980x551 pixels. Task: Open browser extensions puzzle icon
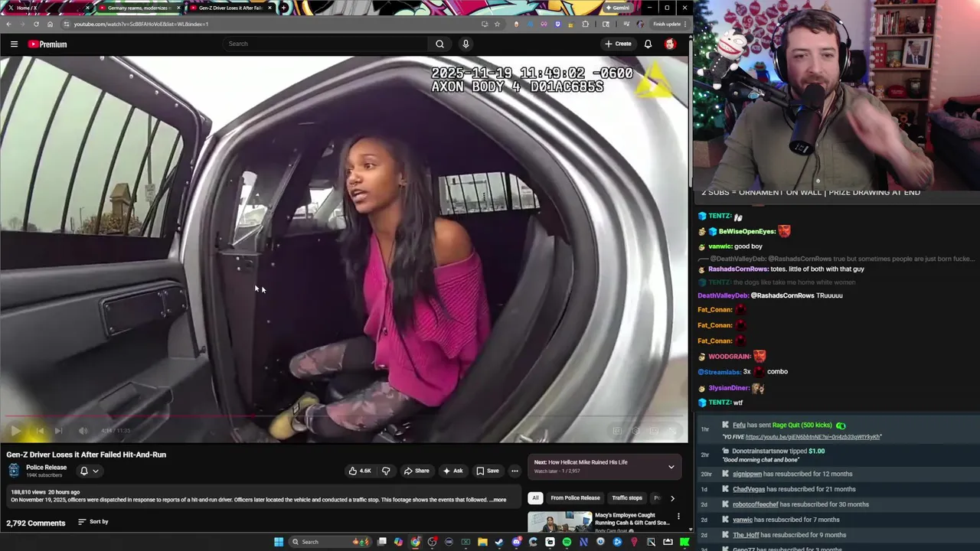(586, 24)
